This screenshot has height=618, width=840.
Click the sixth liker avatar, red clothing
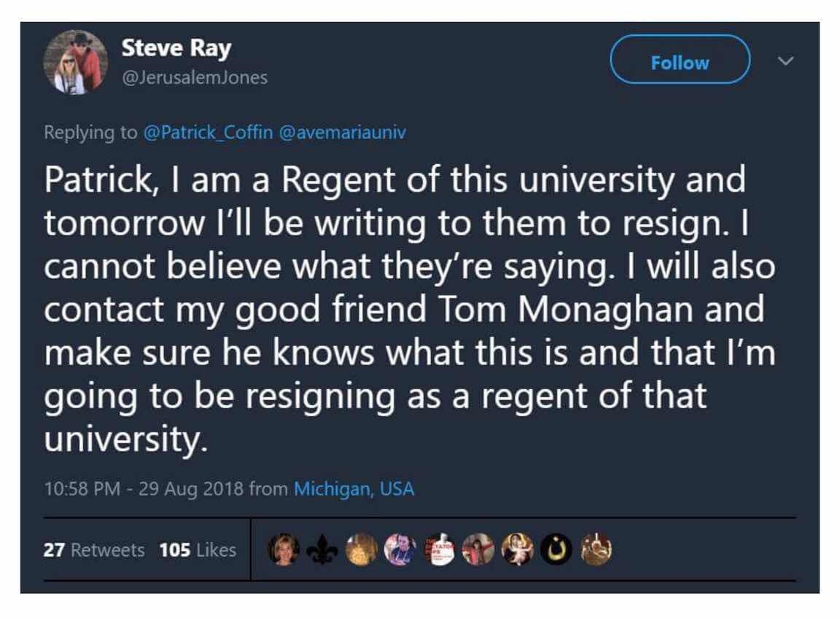click(x=478, y=549)
